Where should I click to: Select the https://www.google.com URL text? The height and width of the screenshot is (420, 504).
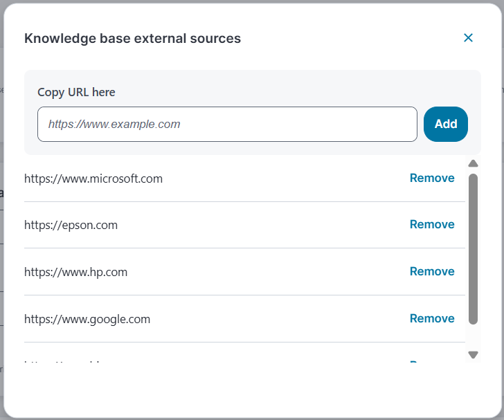(87, 319)
